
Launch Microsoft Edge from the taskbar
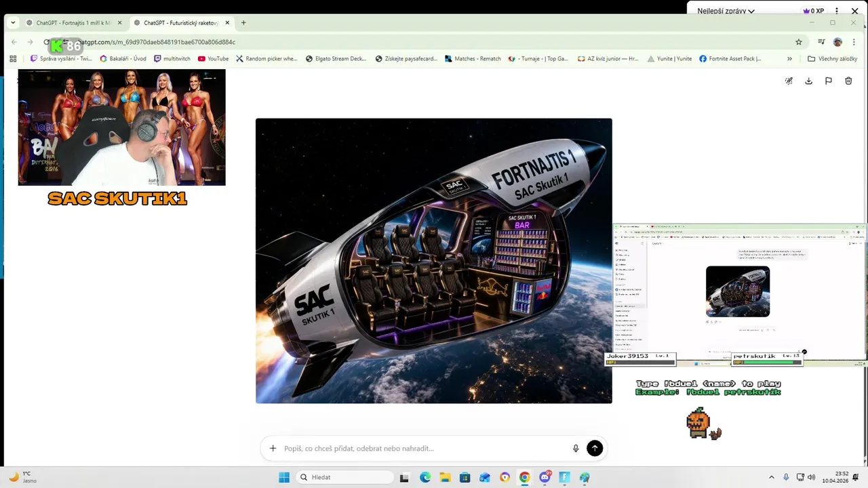[425, 477]
